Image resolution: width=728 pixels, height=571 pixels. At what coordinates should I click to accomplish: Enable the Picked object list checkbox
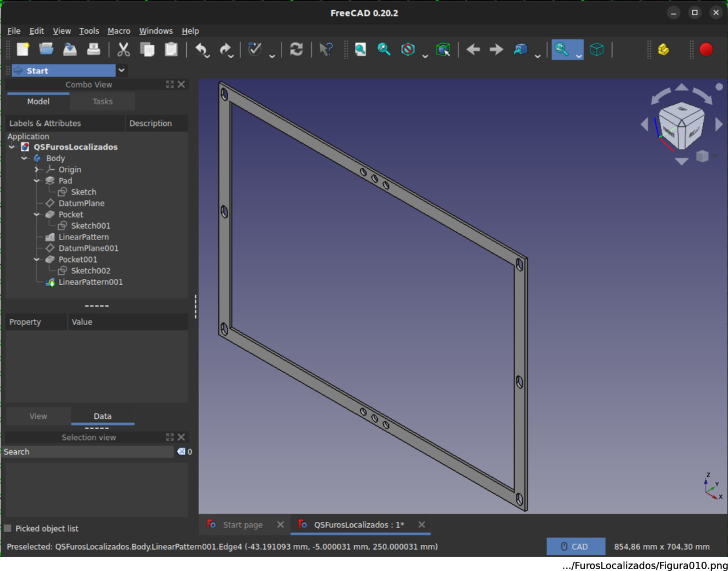[8, 529]
